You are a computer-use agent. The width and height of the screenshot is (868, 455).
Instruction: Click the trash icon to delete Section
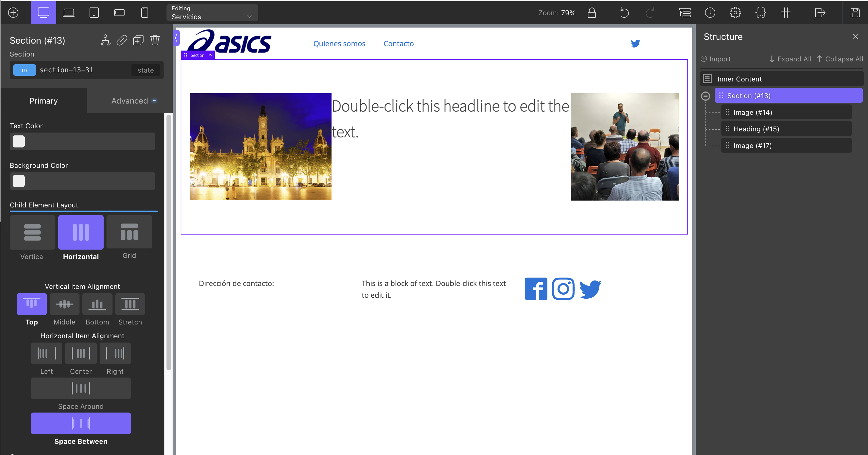pos(155,40)
